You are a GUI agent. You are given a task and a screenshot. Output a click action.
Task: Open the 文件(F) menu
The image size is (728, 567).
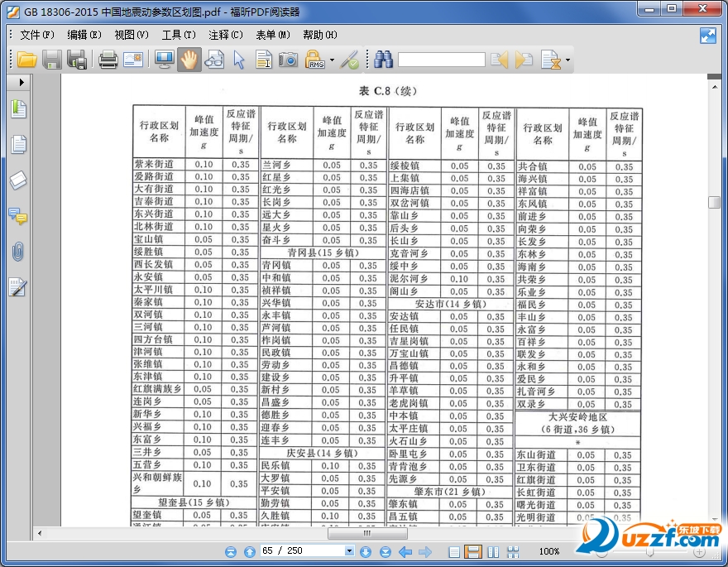36,35
